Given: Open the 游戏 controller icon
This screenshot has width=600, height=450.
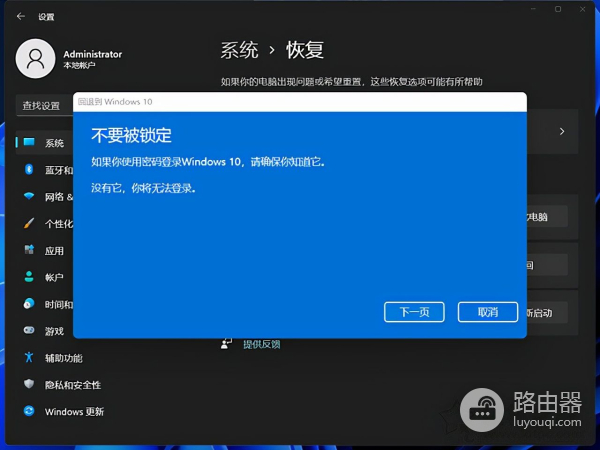Looking at the screenshot, I should tap(29, 330).
